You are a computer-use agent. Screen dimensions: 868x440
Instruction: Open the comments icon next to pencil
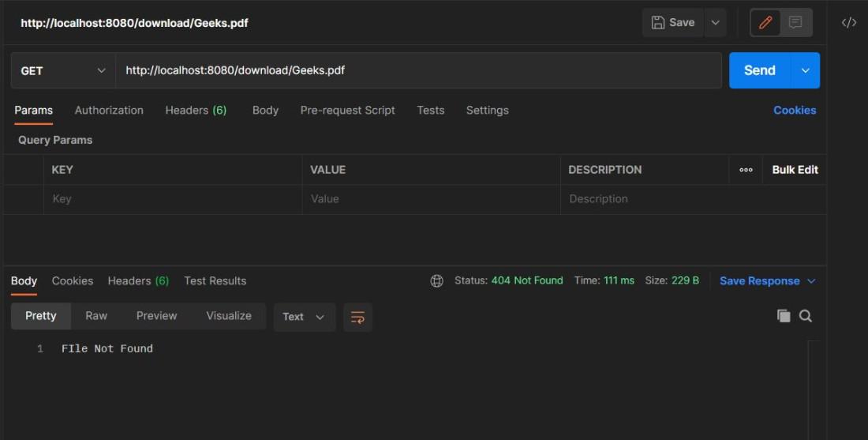pyautogui.click(x=795, y=23)
